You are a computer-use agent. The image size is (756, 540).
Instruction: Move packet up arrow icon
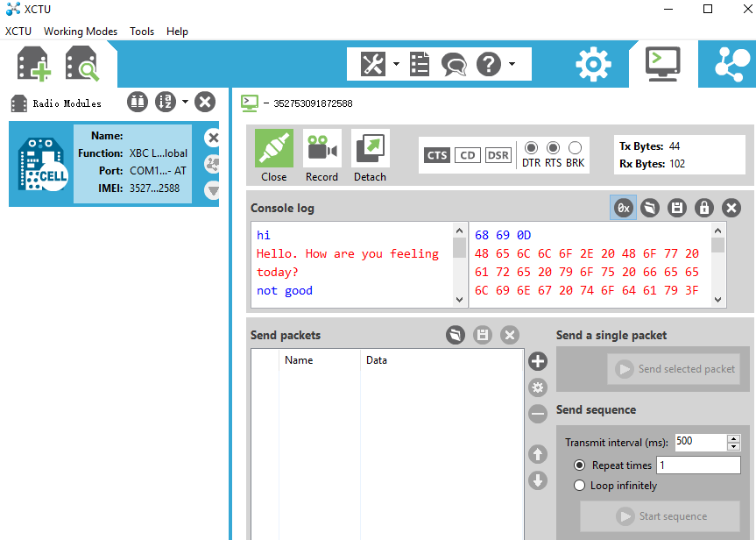(538, 453)
